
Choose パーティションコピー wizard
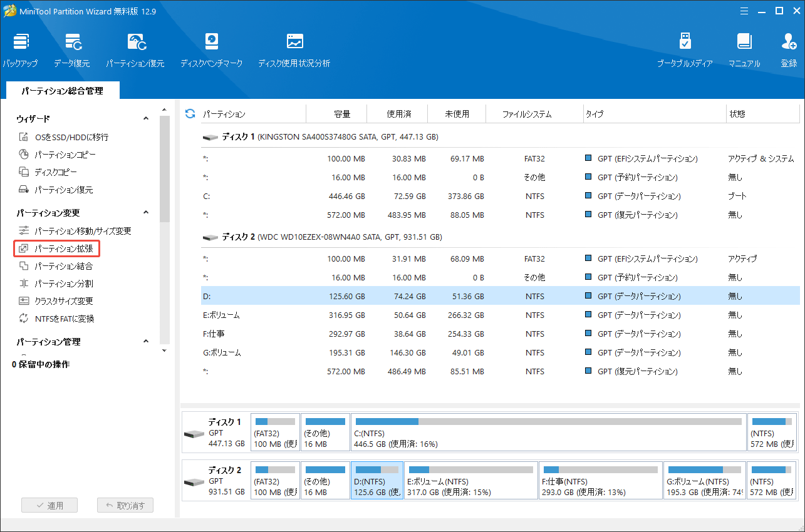[x=57, y=155]
